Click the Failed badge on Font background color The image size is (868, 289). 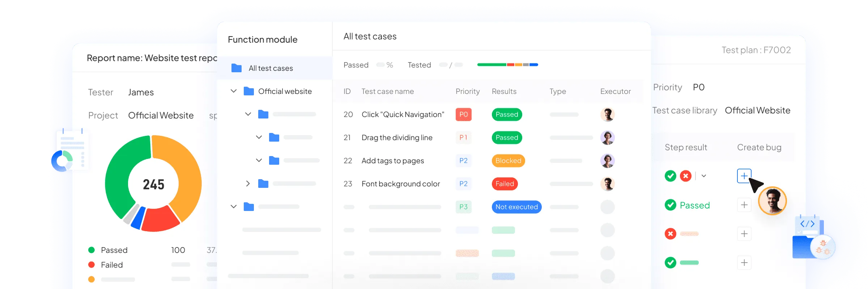(505, 184)
